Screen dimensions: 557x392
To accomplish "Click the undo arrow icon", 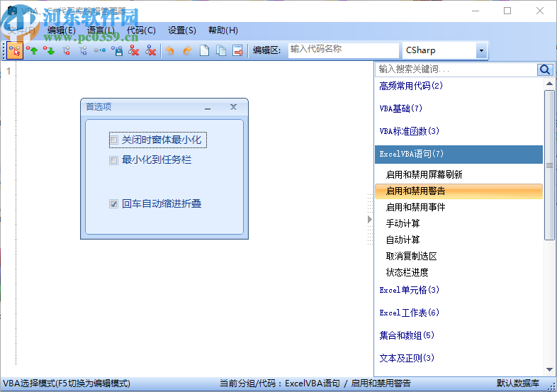I will click(170, 51).
